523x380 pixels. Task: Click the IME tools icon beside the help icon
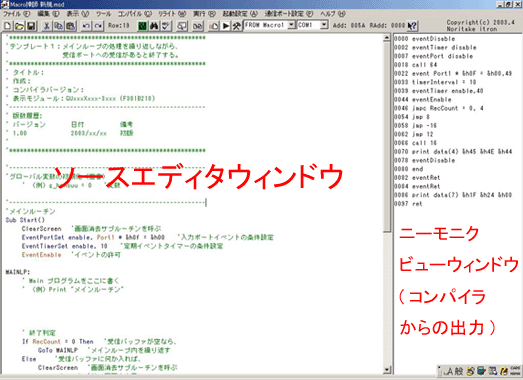click(x=493, y=371)
